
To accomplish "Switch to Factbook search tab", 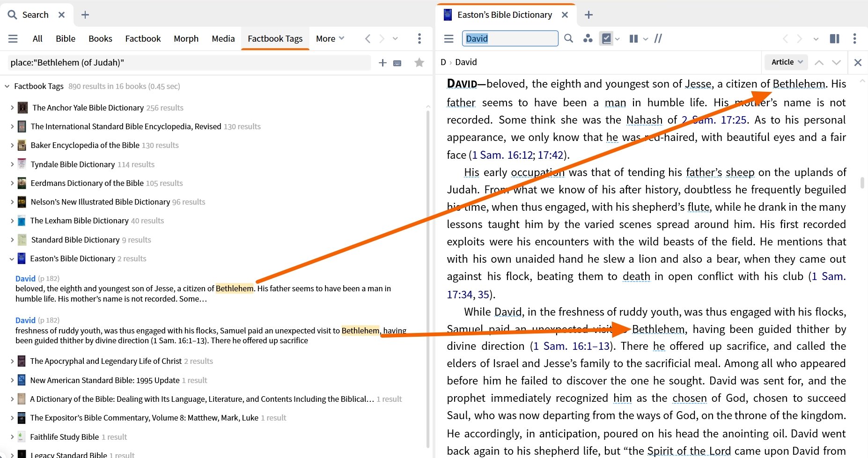I will (143, 39).
